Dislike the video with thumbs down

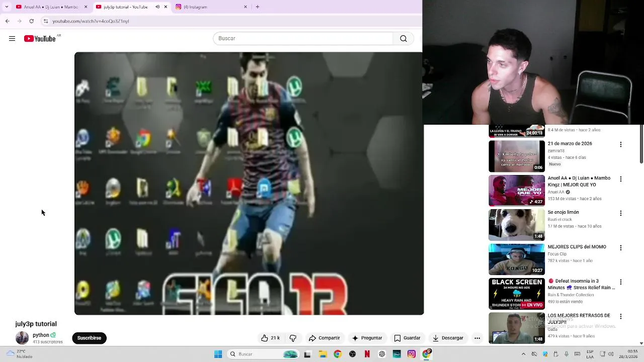(293, 338)
